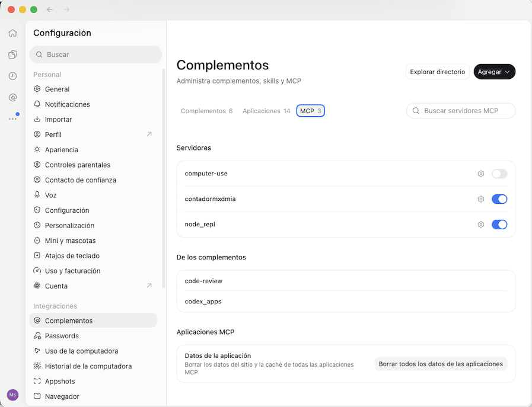
Task: Open the Agregar dropdown button
Action: click(495, 72)
